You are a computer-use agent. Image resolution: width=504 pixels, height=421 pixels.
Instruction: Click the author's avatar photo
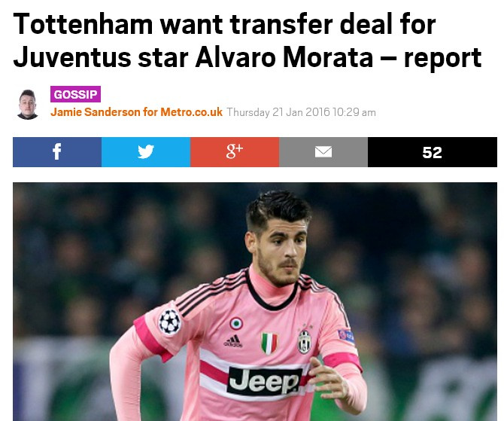pyautogui.click(x=28, y=104)
